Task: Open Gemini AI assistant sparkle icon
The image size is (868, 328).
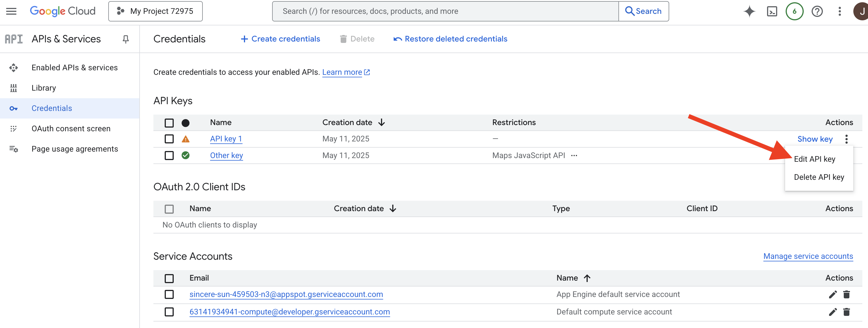Action: click(749, 11)
